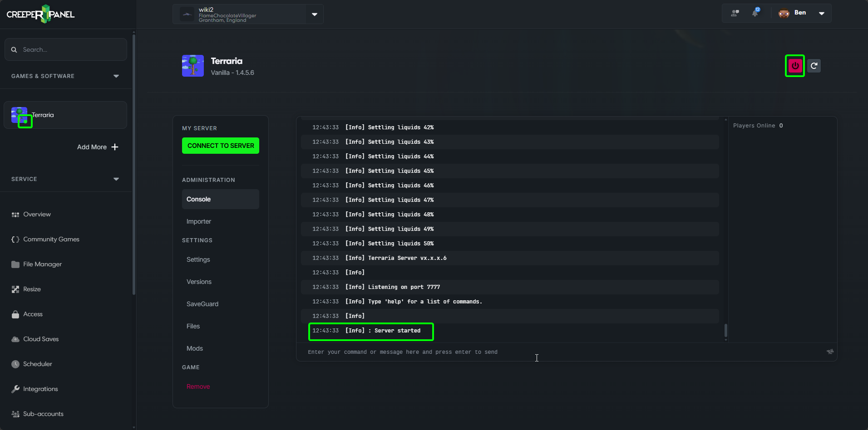
Task: Open the wiki2 server selector dropdown
Action: [x=315, y=14]
